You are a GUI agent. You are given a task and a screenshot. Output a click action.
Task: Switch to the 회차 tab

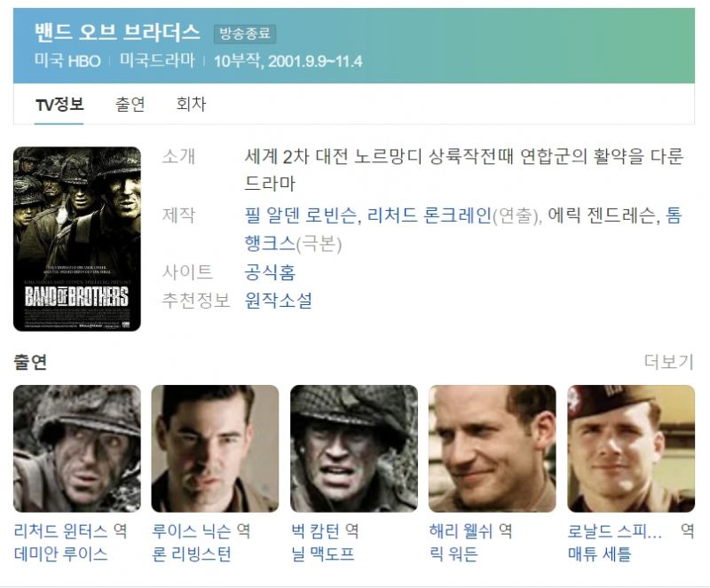pyautogui.click(x=191, y=105)
